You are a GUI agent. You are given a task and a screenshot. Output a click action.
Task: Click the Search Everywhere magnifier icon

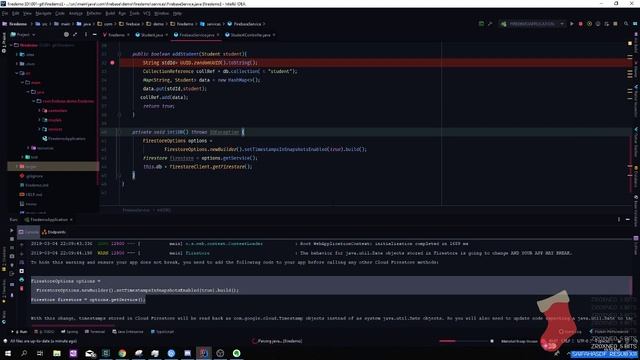click(626, 24)
